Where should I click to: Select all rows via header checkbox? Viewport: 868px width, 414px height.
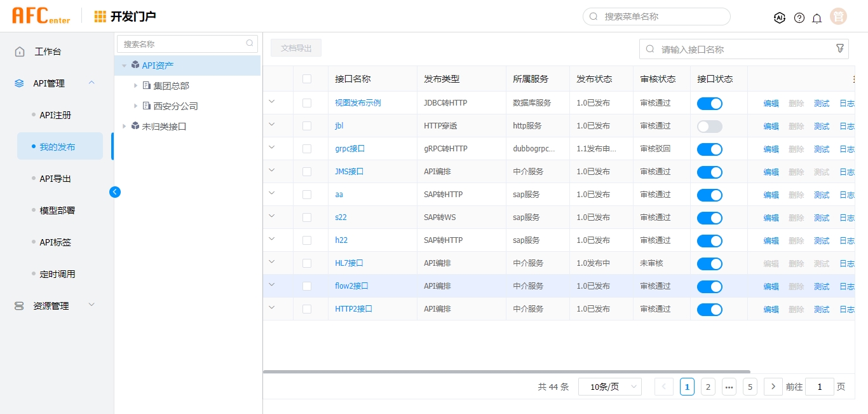coord(307,79)
